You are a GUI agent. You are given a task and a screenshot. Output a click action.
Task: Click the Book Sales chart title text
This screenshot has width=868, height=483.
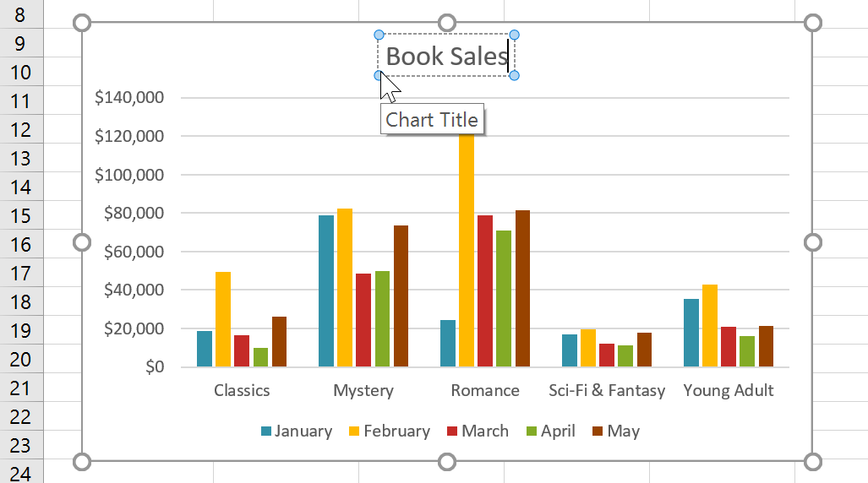coord(445,57)
